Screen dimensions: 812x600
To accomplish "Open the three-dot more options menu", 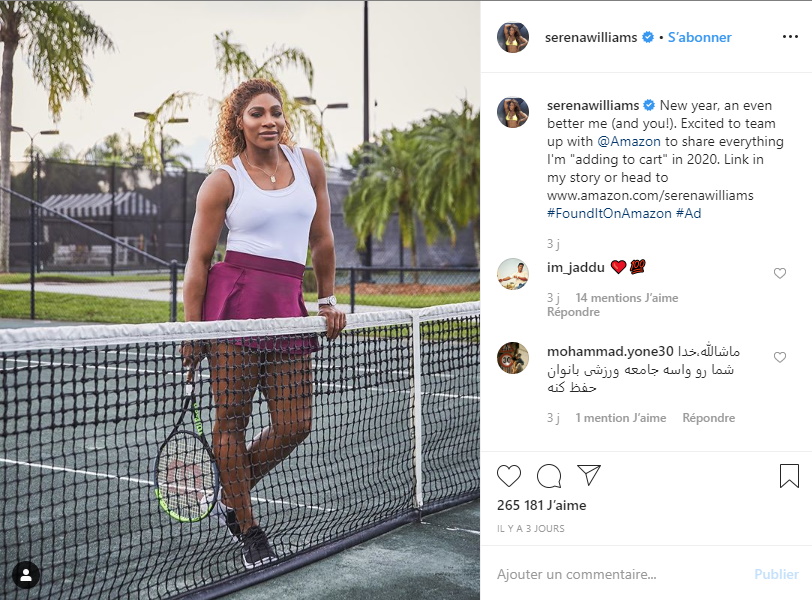I will pyautogui.click(x=790, y=37).
